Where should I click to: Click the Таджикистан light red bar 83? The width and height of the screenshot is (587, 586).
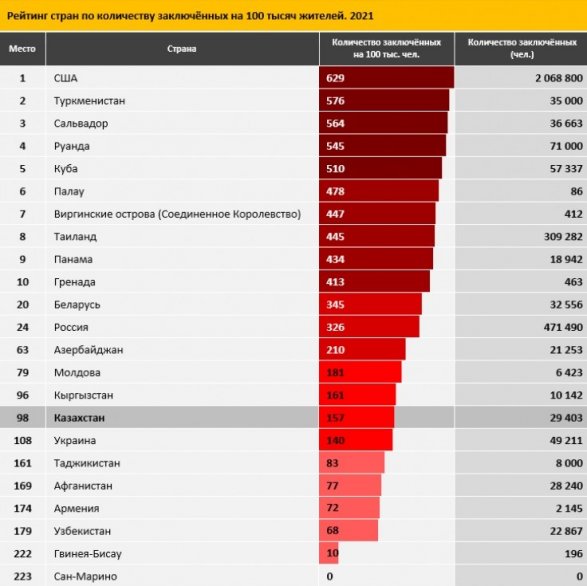352,462
